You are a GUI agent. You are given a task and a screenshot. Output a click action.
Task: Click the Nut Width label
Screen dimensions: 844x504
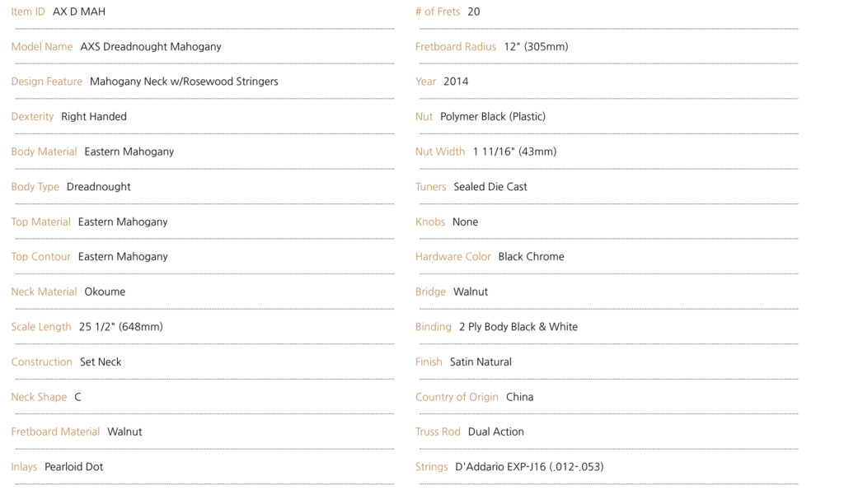[x=440, y=152]
